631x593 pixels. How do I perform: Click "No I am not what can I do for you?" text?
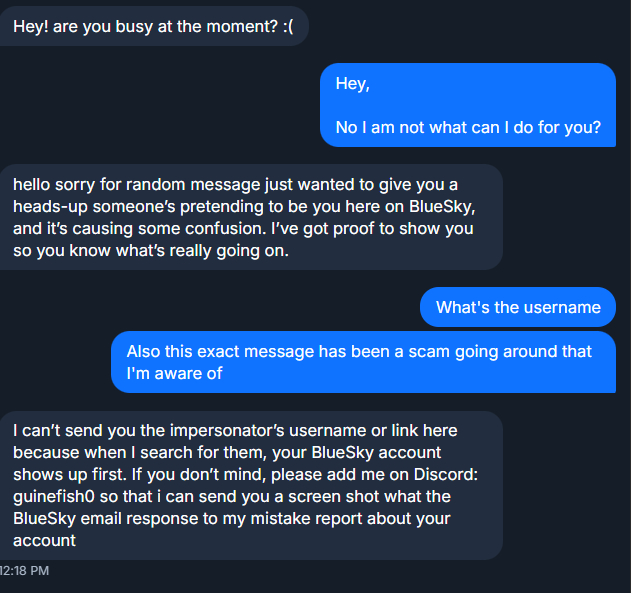tap(467, 128)
